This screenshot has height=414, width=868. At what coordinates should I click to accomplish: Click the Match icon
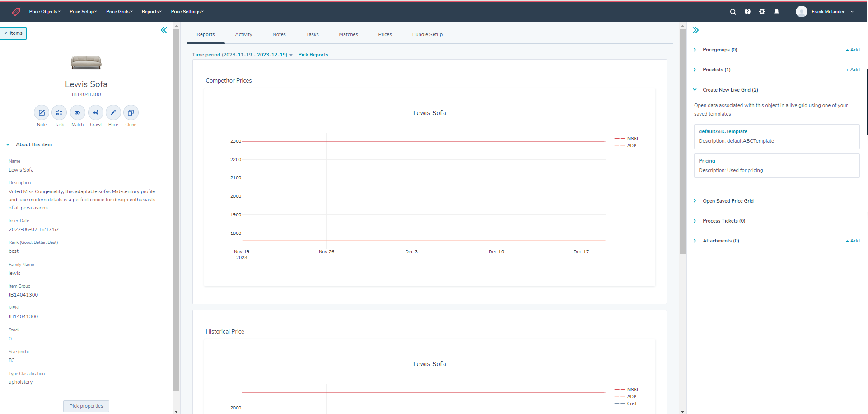pos(77,113)
